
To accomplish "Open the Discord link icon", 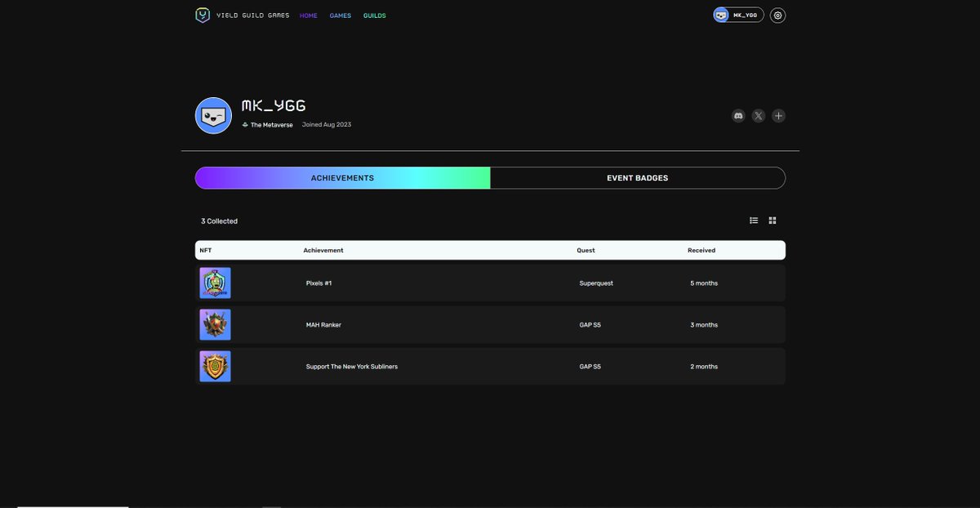I will click(738, 116).
